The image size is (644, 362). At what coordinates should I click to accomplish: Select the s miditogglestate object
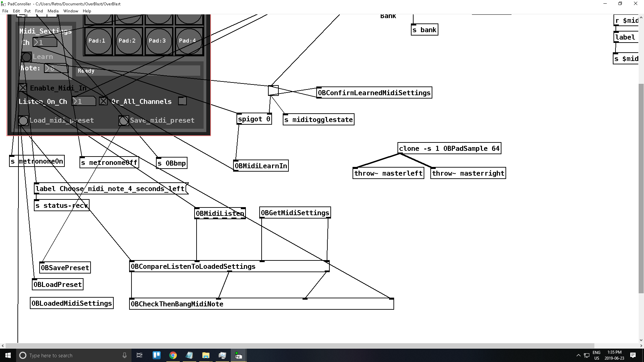(x=319, y=120)
